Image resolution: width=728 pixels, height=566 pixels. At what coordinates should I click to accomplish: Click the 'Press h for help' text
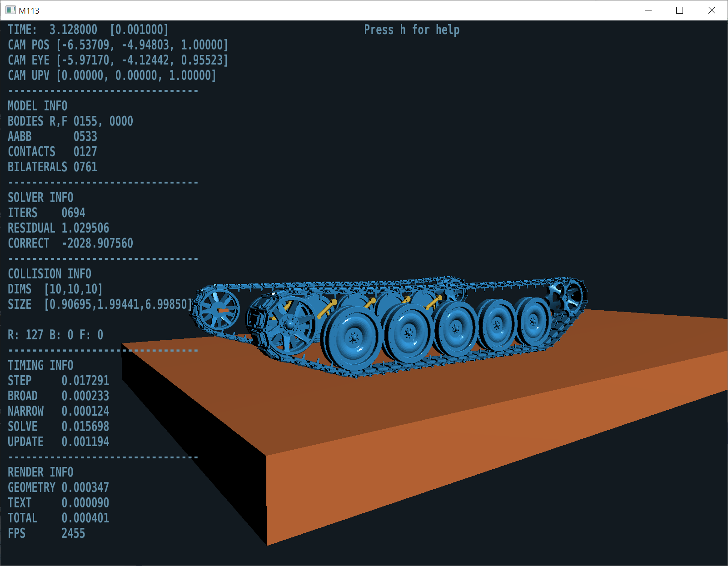point(412,30)
